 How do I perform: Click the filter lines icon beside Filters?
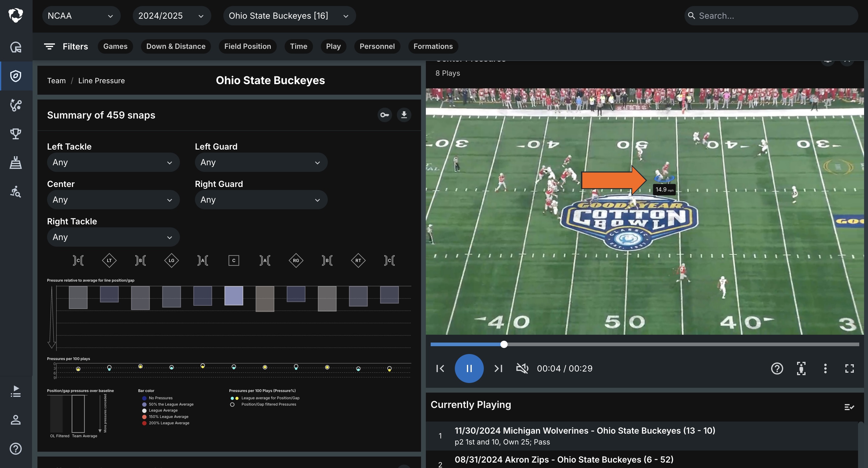[x=49, y=46]
